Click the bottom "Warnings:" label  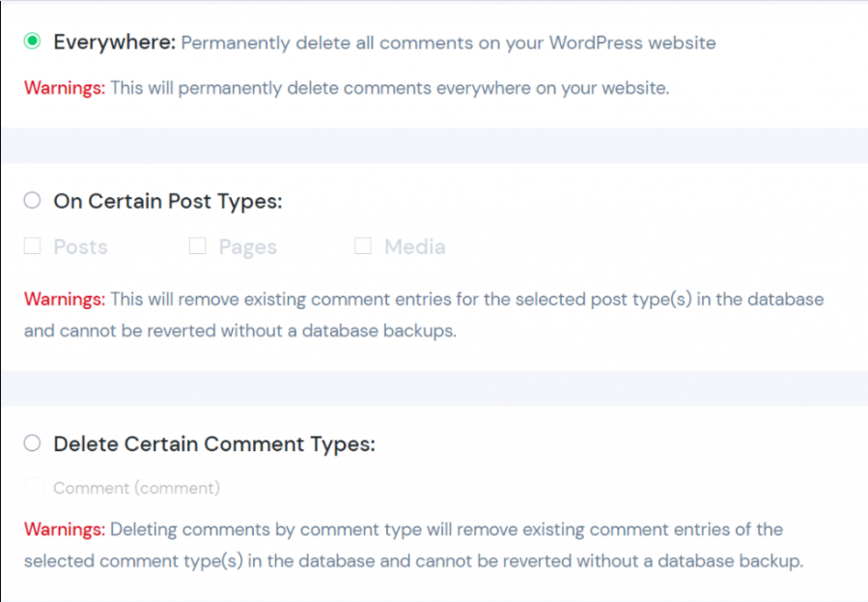pyautogui.click(x=64, y=530)
